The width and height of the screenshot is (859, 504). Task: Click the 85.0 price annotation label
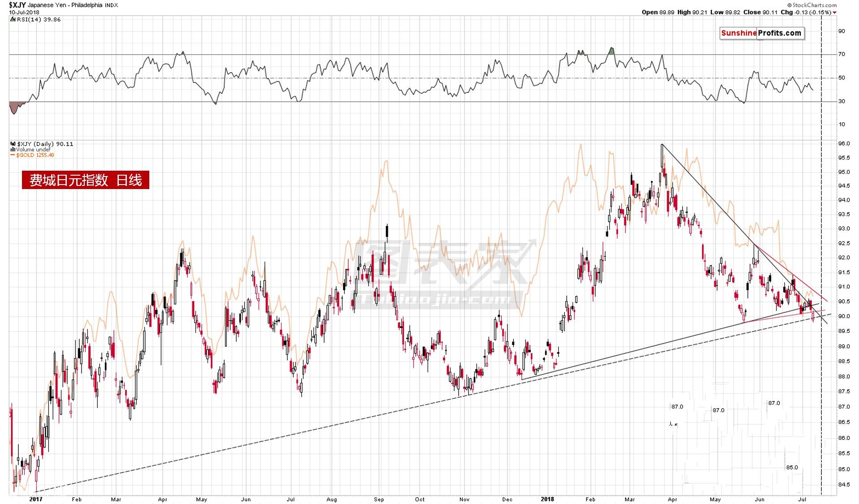[x=792, y=467]
